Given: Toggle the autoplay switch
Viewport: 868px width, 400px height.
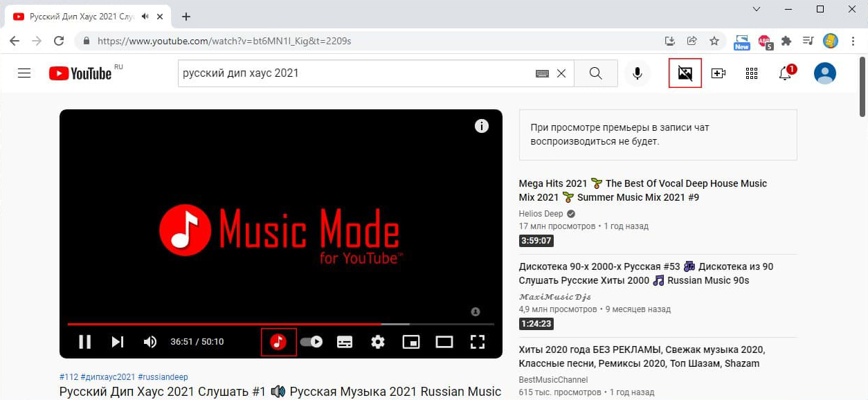Looking at the screenshot, I should pos(311,342).
